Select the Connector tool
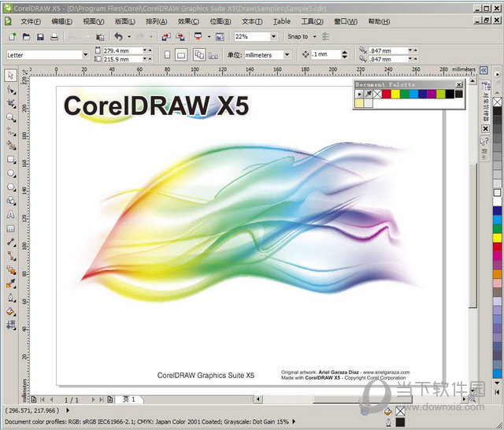 coord(11,256)
